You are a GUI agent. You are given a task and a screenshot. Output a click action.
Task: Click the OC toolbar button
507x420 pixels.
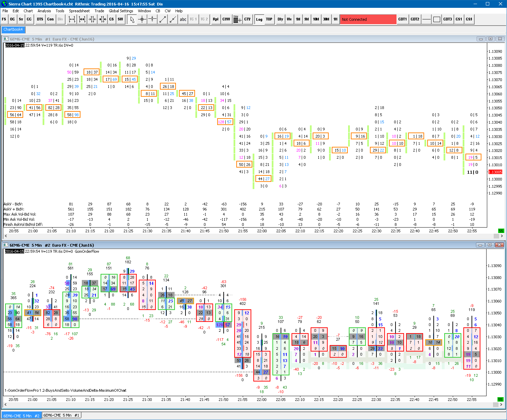12,19
